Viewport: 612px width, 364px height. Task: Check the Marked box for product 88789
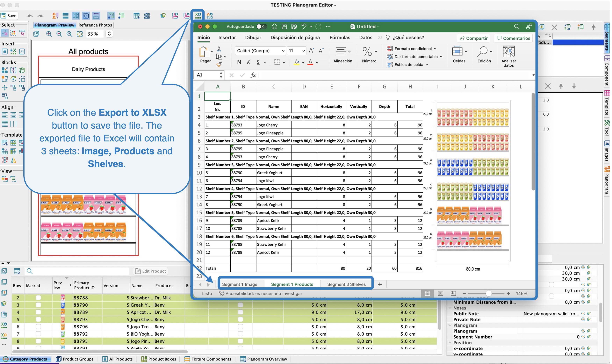click(38, 312)
